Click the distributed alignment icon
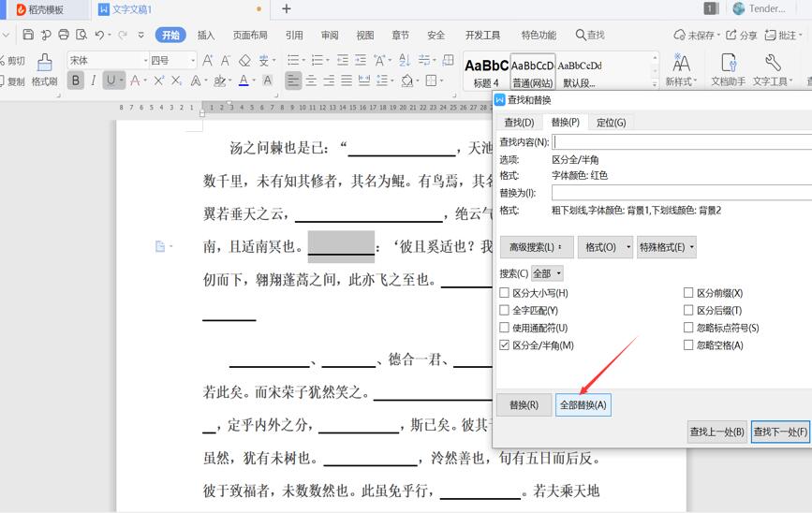 pos(364,81)
